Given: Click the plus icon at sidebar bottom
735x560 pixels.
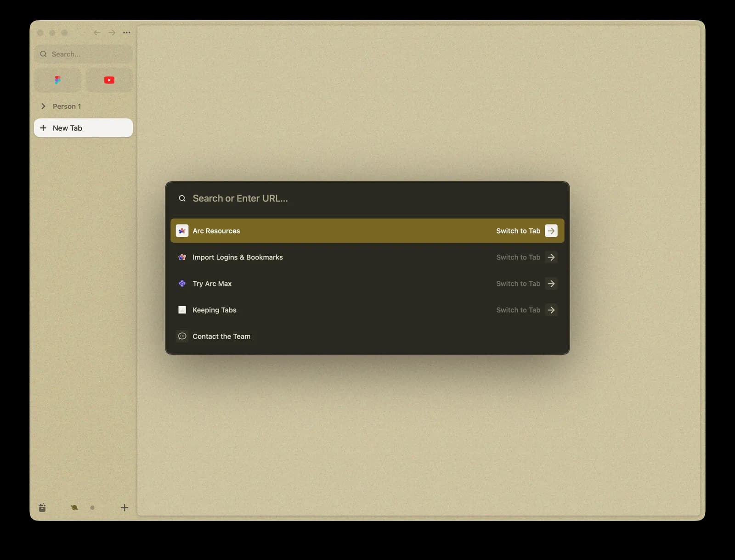Looking at the screenshot, I should coord(124,507).
